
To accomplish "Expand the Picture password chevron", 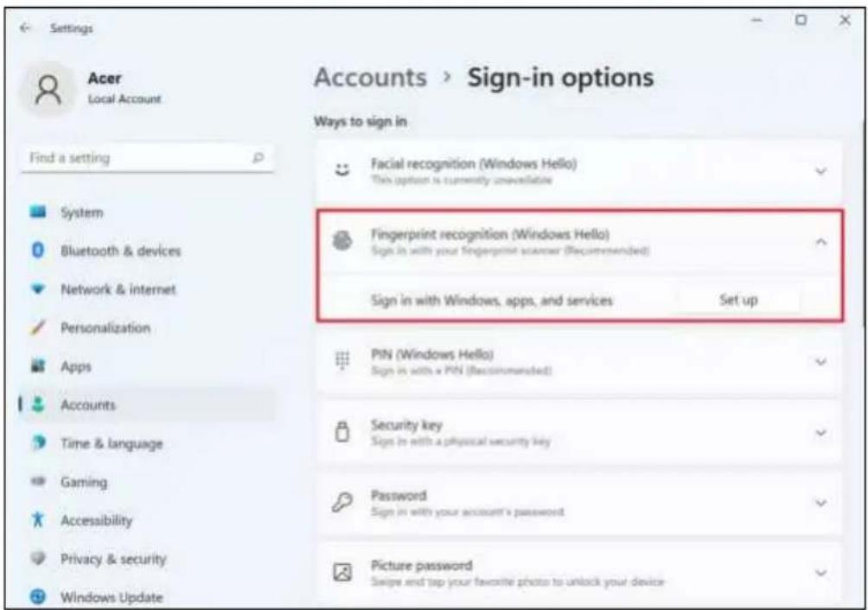I will 820,572.
